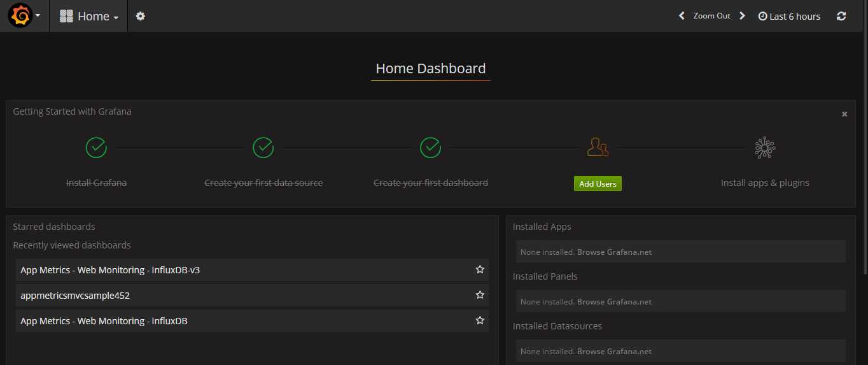
Task: Open dashboard settings gear icon
Action: coord(141,17)
